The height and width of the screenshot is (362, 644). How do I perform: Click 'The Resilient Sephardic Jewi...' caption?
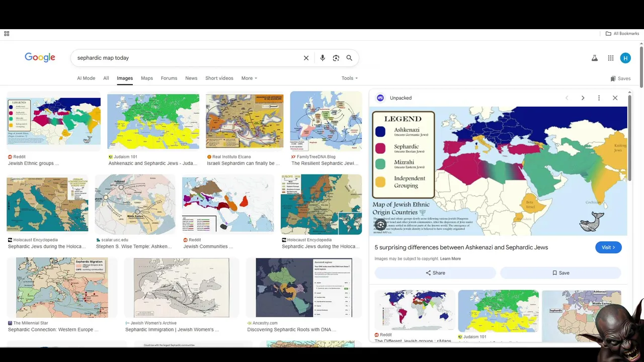click(326, 163)
